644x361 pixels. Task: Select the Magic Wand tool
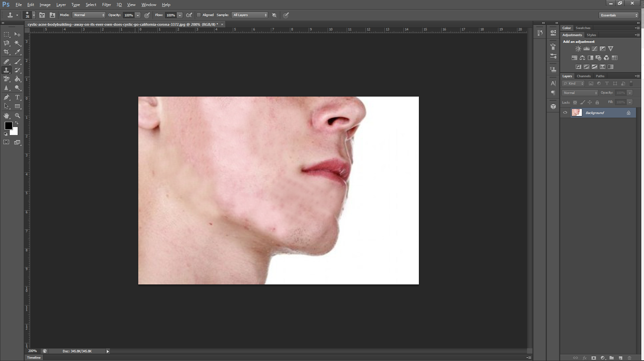[x=17, y=43]
